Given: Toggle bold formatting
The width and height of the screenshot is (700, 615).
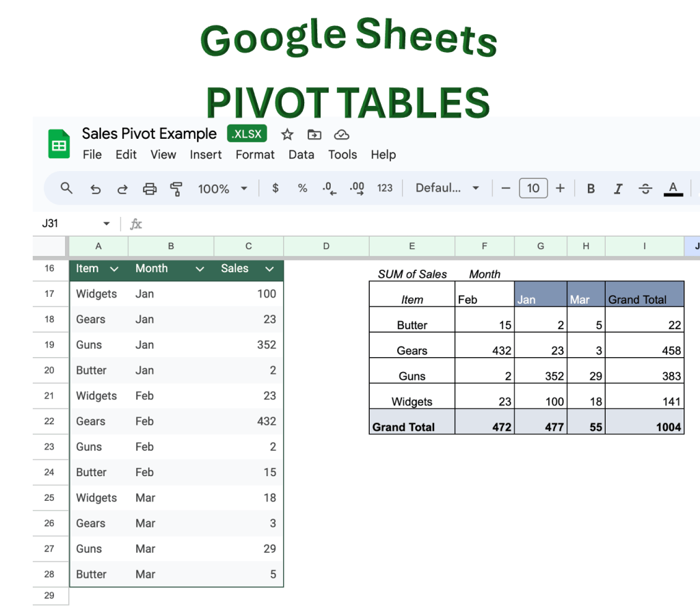Looking at the screenshot, I should [x=591, y=189].
